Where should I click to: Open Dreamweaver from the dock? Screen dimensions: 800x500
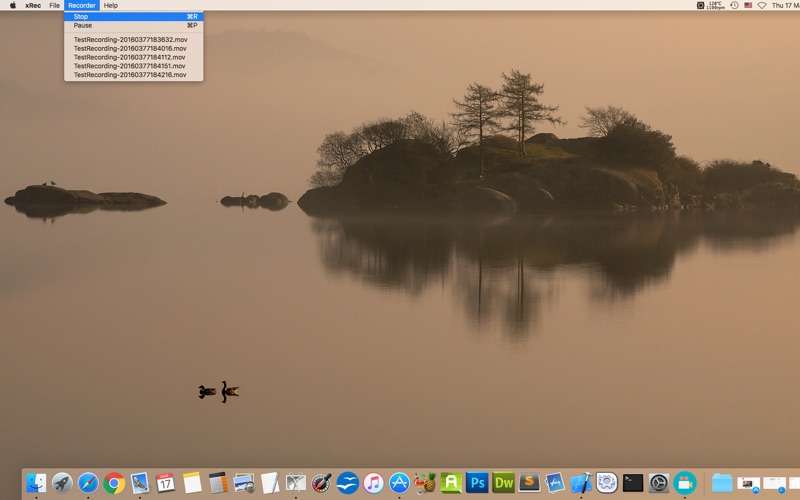(503, 483)
